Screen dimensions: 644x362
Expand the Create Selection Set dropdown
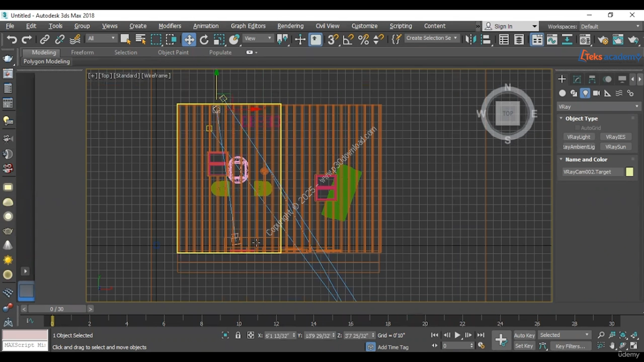tap(455, 38)
